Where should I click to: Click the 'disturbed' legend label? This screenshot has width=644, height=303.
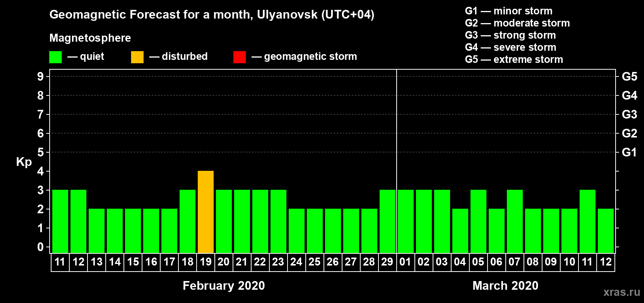click(x=184, y=56)
